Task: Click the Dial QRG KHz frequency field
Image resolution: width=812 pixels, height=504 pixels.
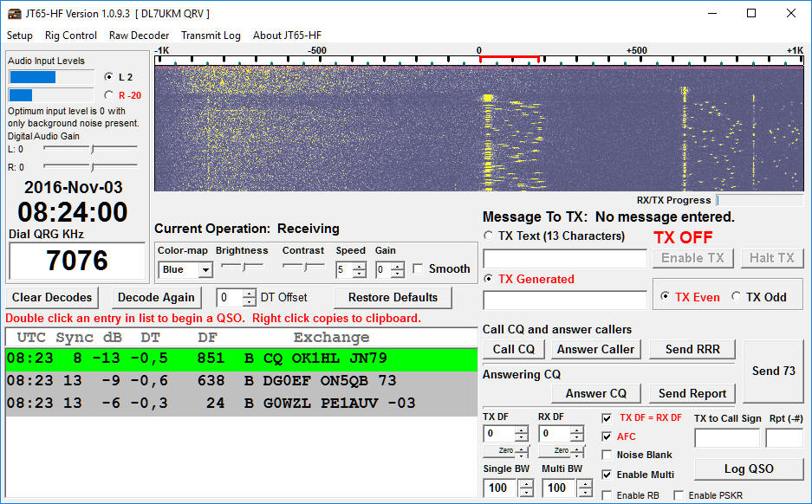Action: click(77, 261)
